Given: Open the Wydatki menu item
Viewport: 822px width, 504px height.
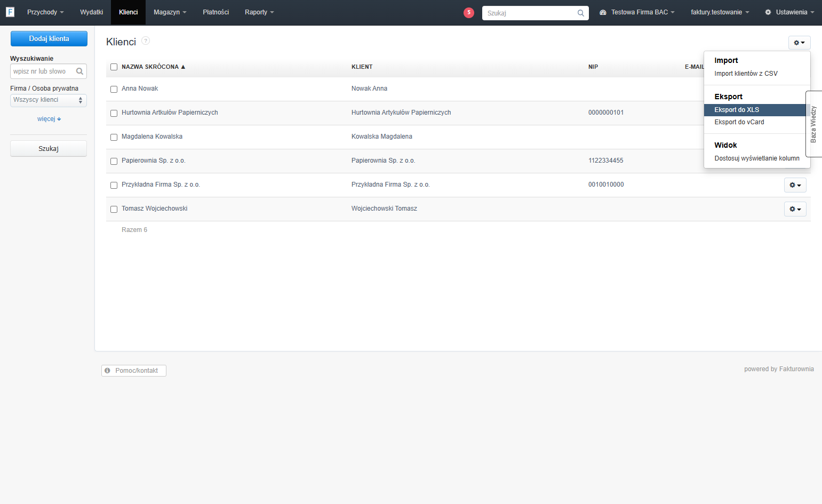Looking at the screenshot, I should tap(91, 12).
